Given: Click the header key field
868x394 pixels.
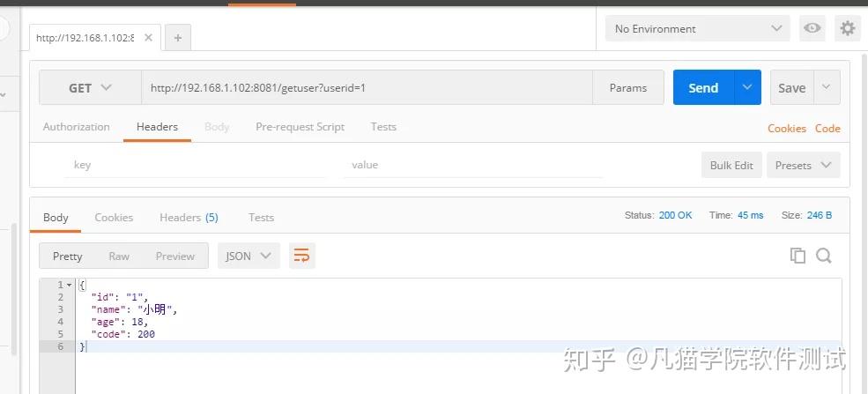Looking at the screenshot, I should coord(195,165).
